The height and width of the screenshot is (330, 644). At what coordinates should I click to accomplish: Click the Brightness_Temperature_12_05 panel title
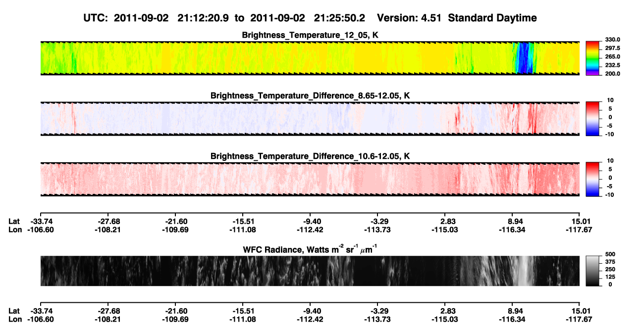[x=310, y=35]
